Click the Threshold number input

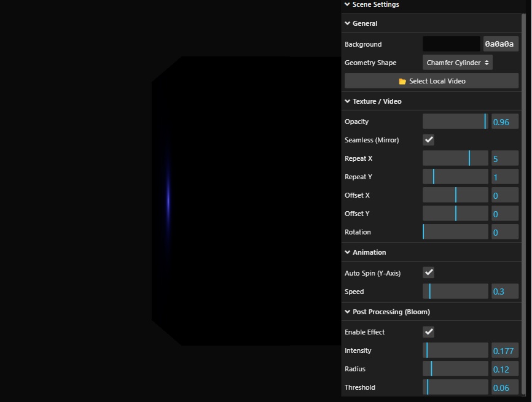pos(505,387)
